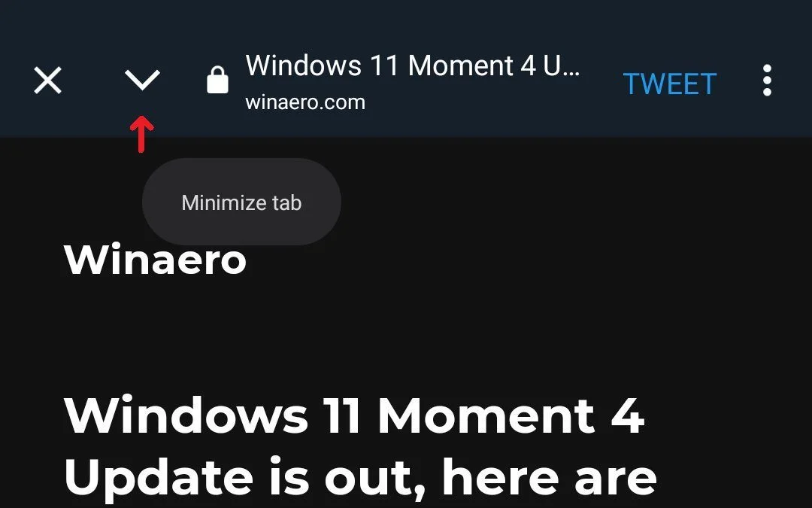Click the 'Windows 11 Moment 4' headline line
812x508 pixels.
point(354,415)
